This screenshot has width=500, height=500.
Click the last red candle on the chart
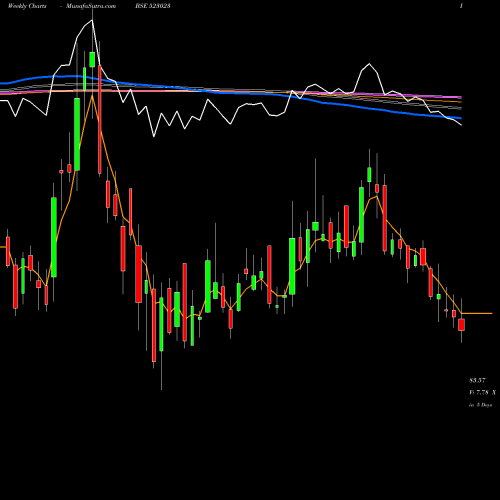tap(461, 325)
